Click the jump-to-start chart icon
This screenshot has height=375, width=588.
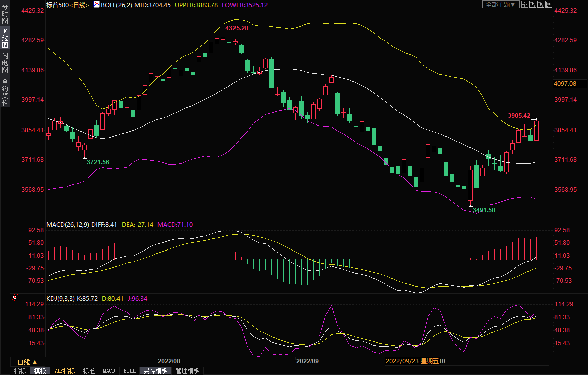[x=533, y=4]
